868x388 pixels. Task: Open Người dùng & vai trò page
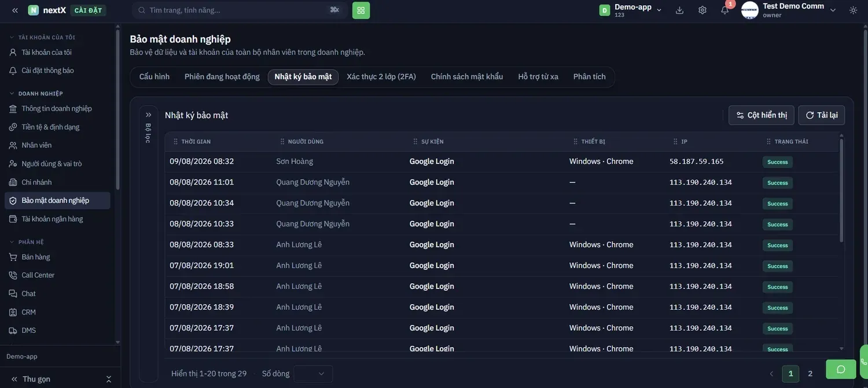point(58,164)
